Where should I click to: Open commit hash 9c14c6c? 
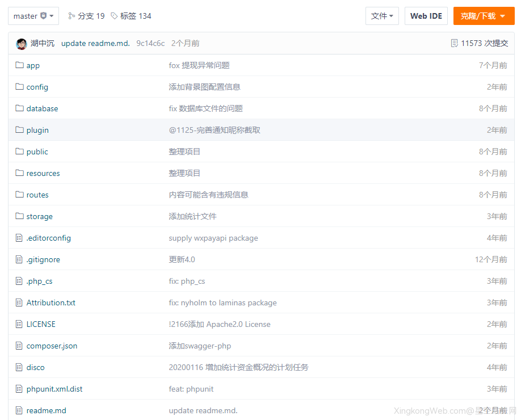(x=150, y=44)
